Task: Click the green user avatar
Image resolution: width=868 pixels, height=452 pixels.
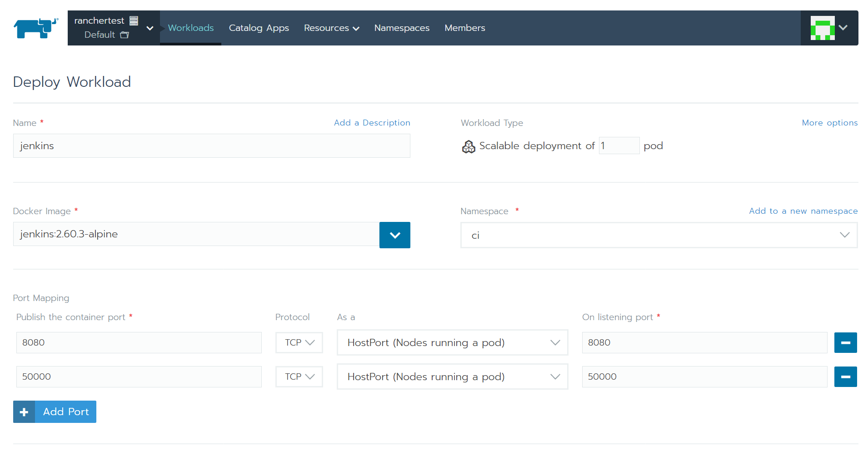Action: [x=823, y=28]
